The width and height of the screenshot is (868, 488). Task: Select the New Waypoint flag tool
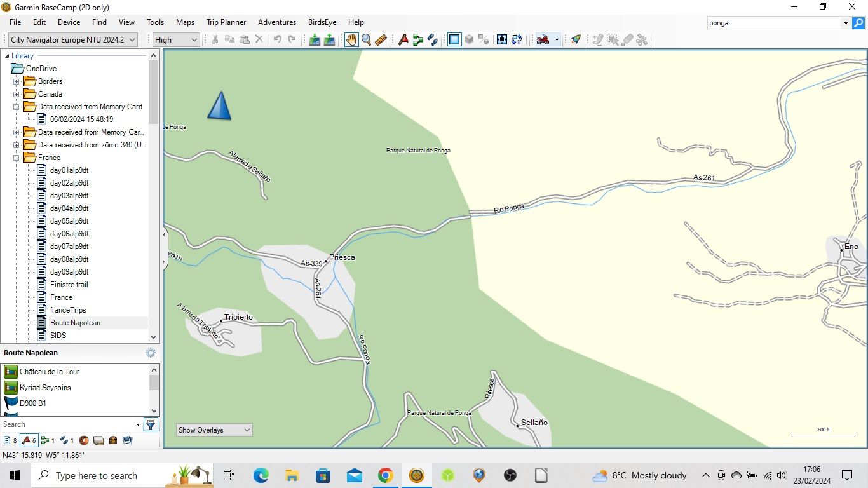(403, 39)
